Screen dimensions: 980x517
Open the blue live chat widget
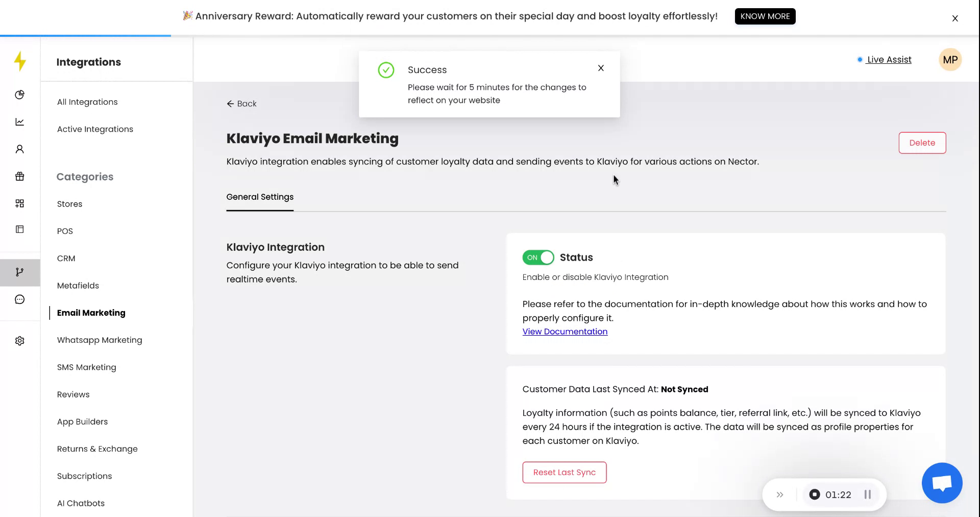[x=942, y=483]
